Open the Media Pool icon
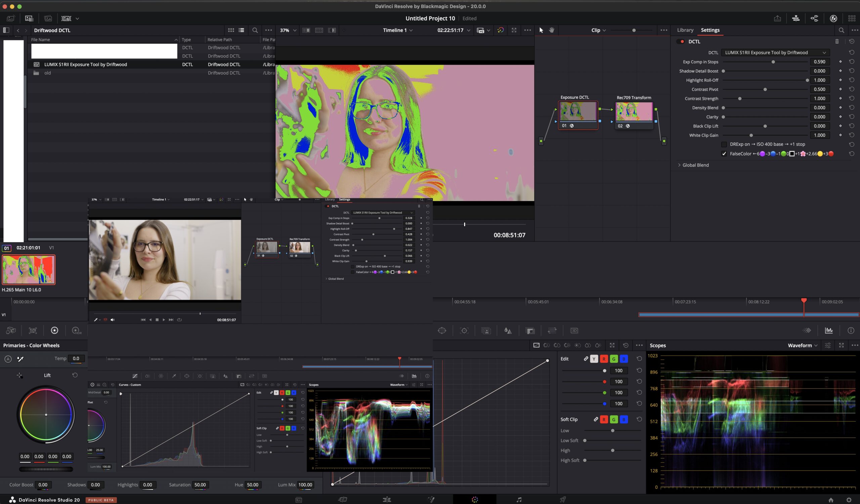The image size is (860, 504). (48, 18)
